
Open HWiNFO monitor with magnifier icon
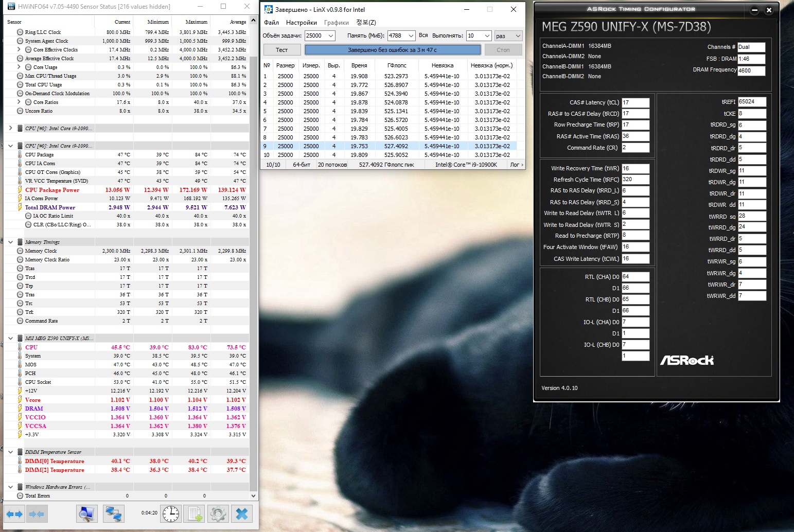coord(86,513)
